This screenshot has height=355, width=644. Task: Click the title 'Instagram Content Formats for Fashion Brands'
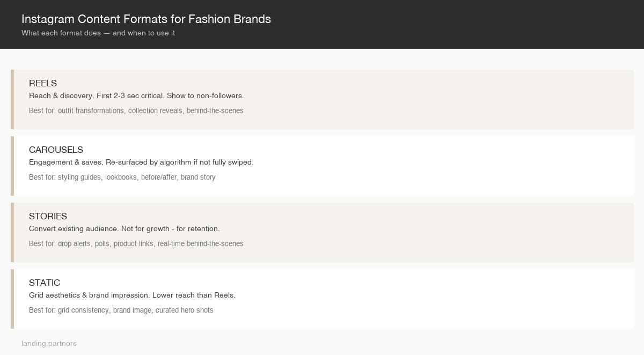[x=146, y=19]
